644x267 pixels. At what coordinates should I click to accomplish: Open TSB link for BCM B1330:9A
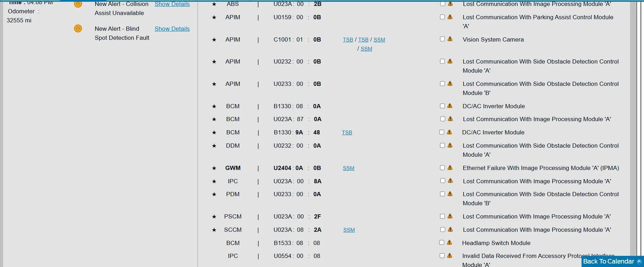click(x=347, y=133)
